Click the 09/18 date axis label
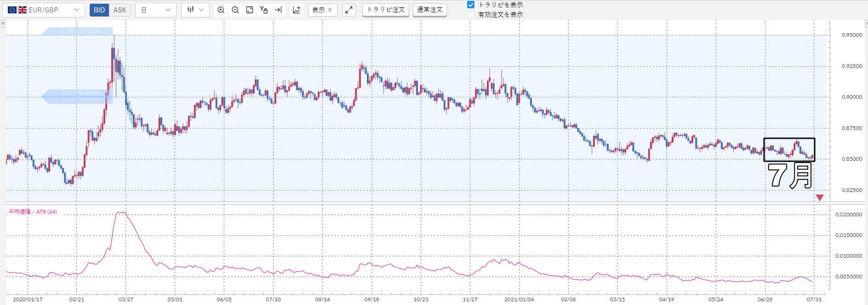Screen dimensions: 868x305 pyautogui.click(x=371, y=299)
